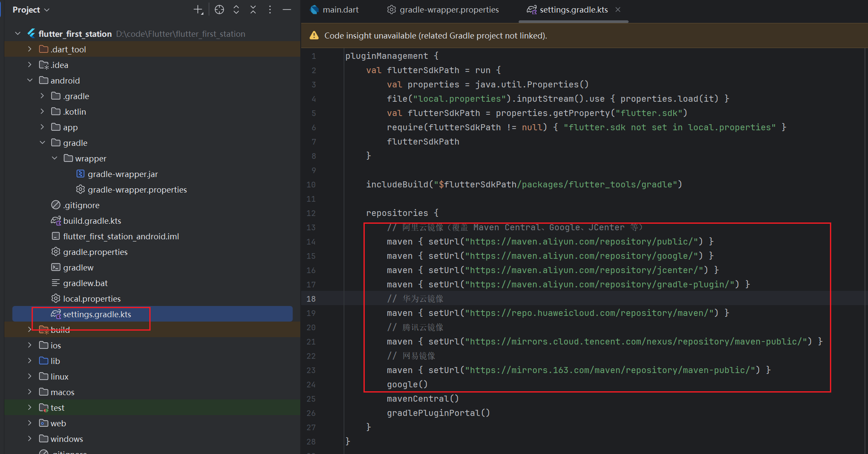The width and height of the screenshot is (868, 454).
Task: Click the gradle.properties gear icon
Action: [56, 251]
